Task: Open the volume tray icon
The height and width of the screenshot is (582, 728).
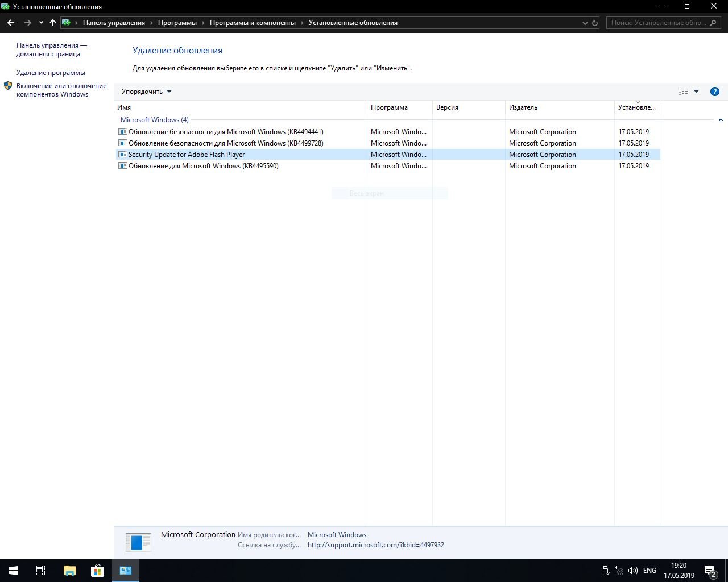Action: [633, 571]
